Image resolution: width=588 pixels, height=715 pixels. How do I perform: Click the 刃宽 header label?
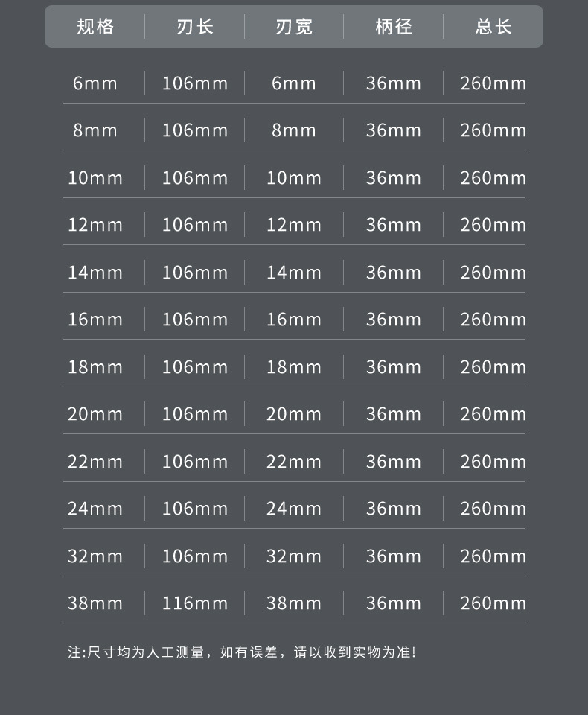[x=294, y=28]
